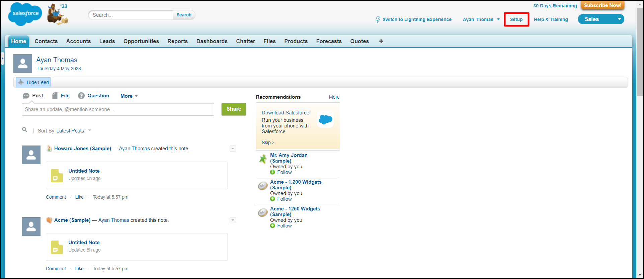The width and height of the screenshot is (644, 279).
Task: Click the feed search magnifier icon
Action: click(24, 130)
